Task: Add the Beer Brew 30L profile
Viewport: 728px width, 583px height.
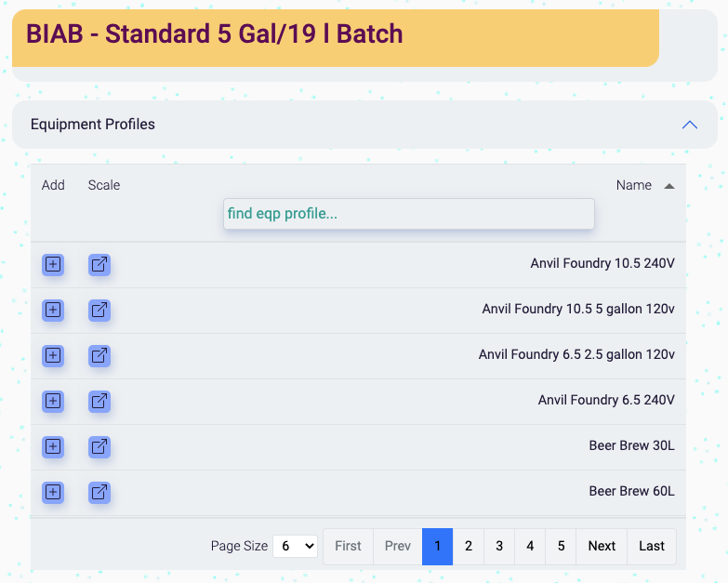Action: [53, 446]
